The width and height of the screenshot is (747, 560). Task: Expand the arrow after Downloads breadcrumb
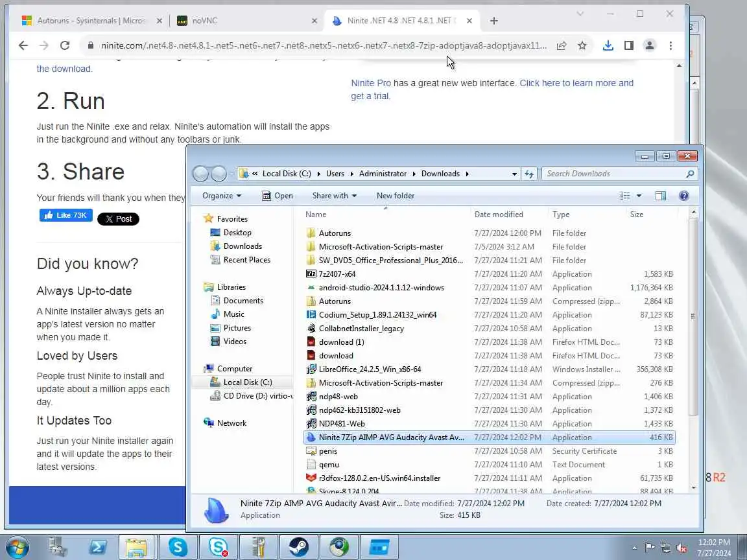[x=468, y=174]
